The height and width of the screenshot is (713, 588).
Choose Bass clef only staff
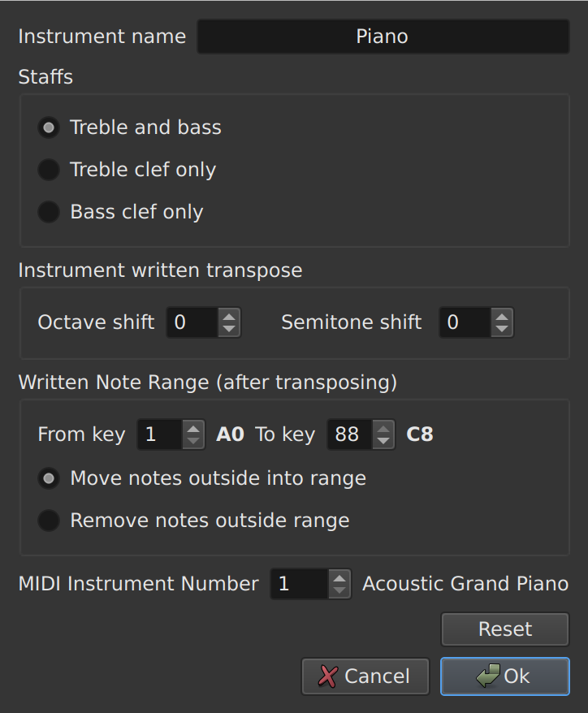48,212
